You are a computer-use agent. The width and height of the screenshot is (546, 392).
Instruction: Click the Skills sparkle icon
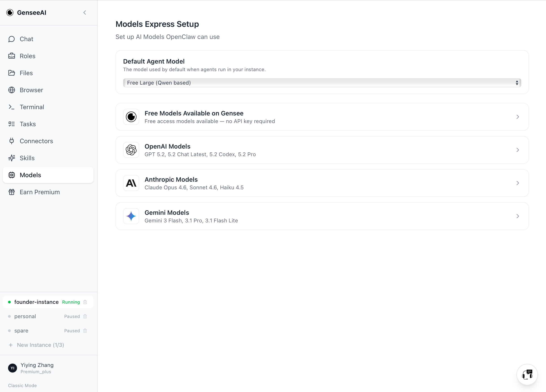12,158
